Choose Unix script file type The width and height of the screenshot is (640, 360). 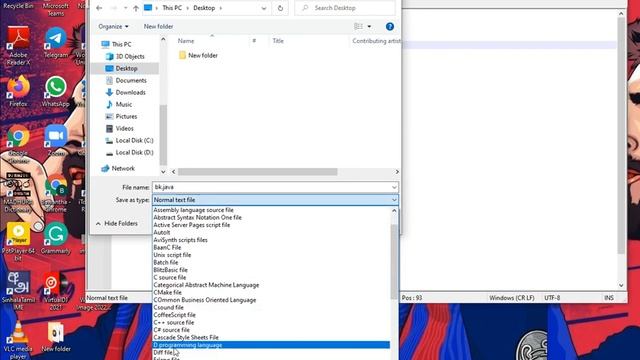tap(172, 255)
